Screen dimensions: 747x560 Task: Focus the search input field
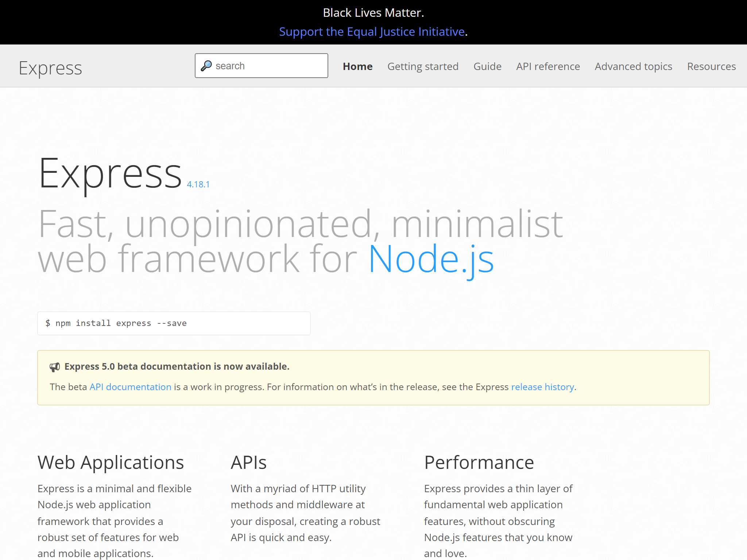click(269, 66)
